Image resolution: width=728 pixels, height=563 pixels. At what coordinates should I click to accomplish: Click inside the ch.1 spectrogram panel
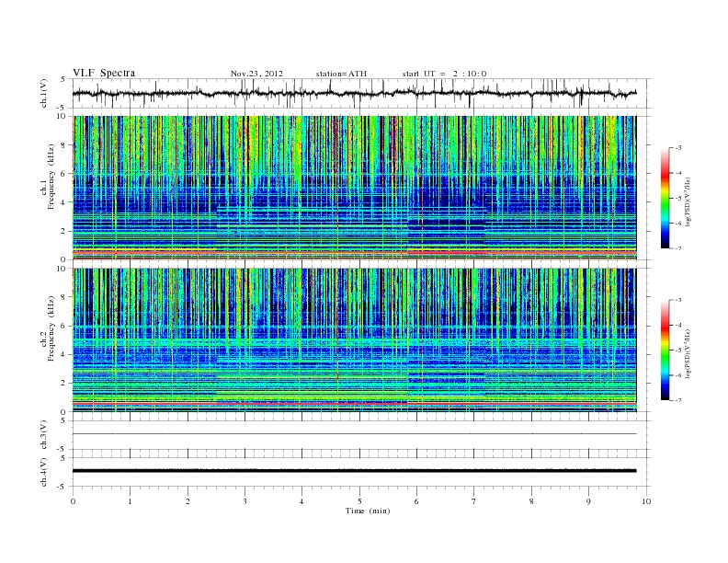[355, 188]
